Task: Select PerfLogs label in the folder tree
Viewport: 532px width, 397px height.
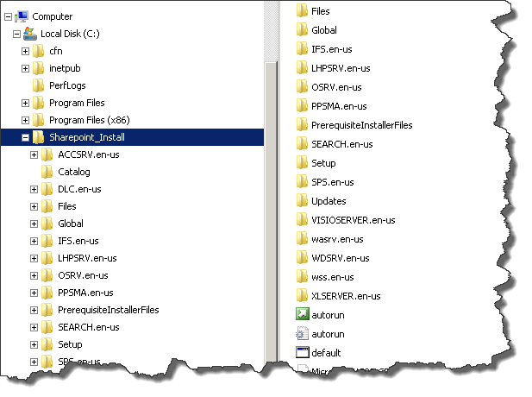Action: click(67, 85)
